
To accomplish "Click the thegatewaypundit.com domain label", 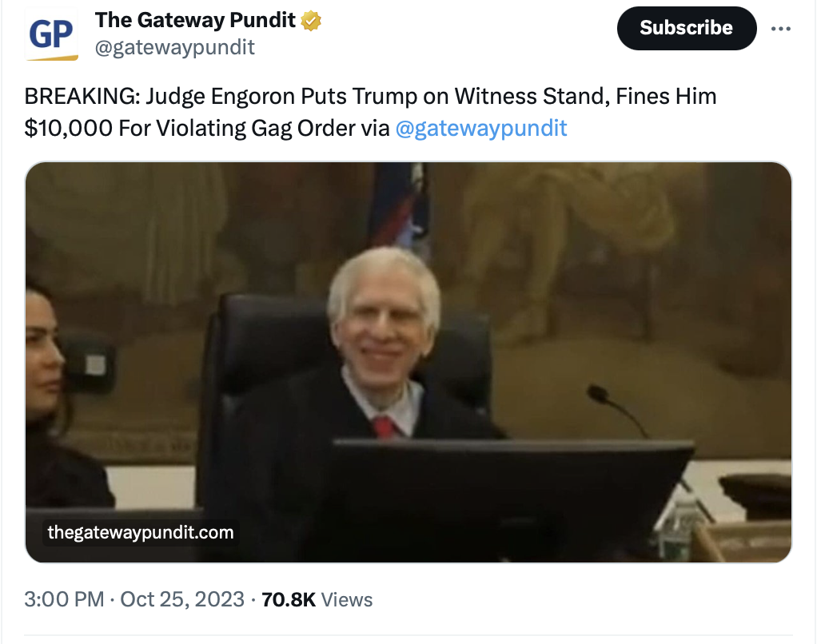I will point(141,532).
